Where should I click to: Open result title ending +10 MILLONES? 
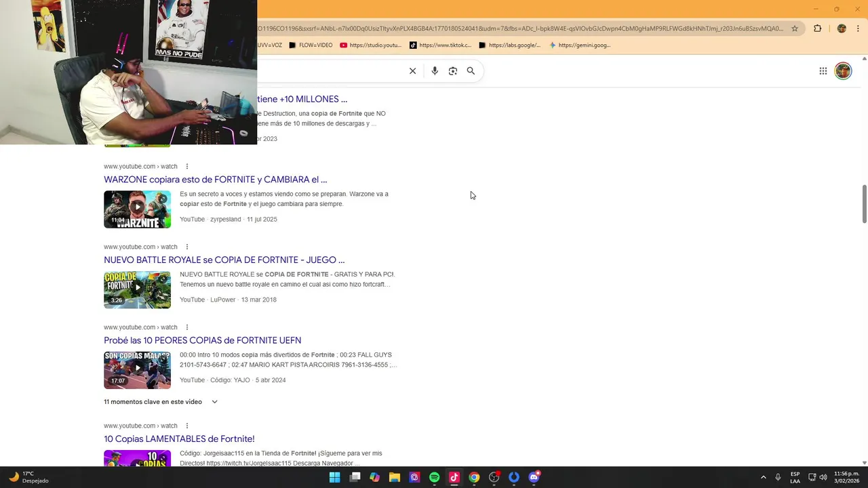tap(302, 99)
